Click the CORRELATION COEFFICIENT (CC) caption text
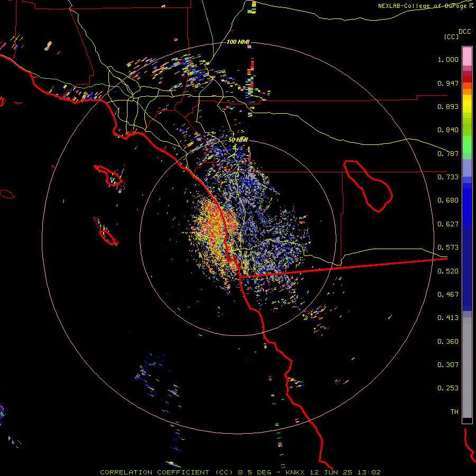 point(166,472)
